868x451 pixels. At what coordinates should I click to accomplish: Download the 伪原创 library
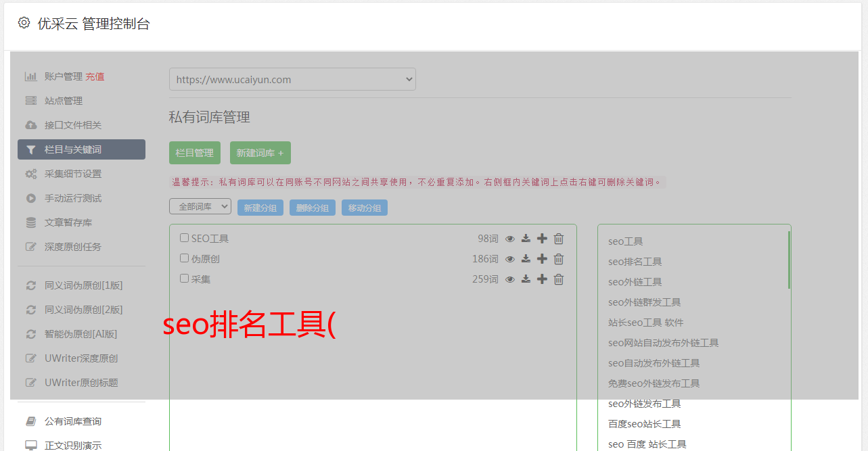click(526, 259)
